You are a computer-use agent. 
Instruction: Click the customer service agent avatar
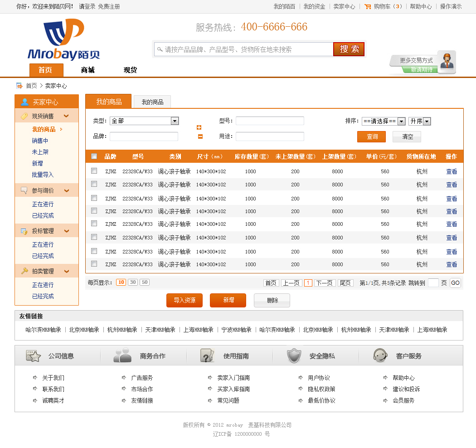pos(447,61)
